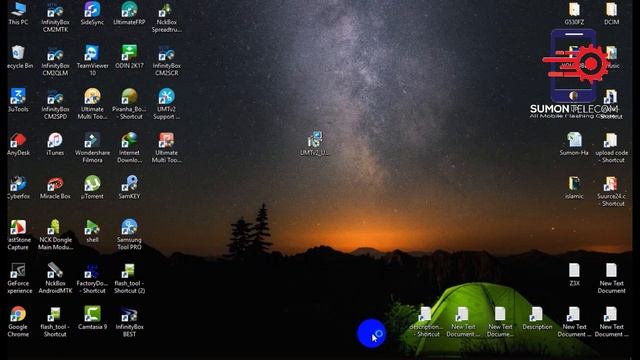Viewport: 640px width, 360px height.
Task: Open the Internet Download Manager shortcut
Action: pyautogui.click(x=129, y=148)
